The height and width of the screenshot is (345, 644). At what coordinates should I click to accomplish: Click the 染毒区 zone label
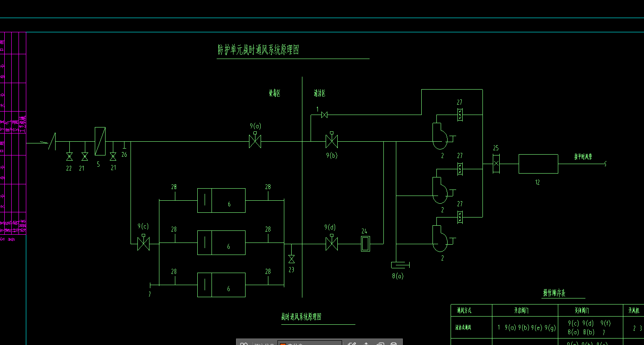(x=275, y=93)
